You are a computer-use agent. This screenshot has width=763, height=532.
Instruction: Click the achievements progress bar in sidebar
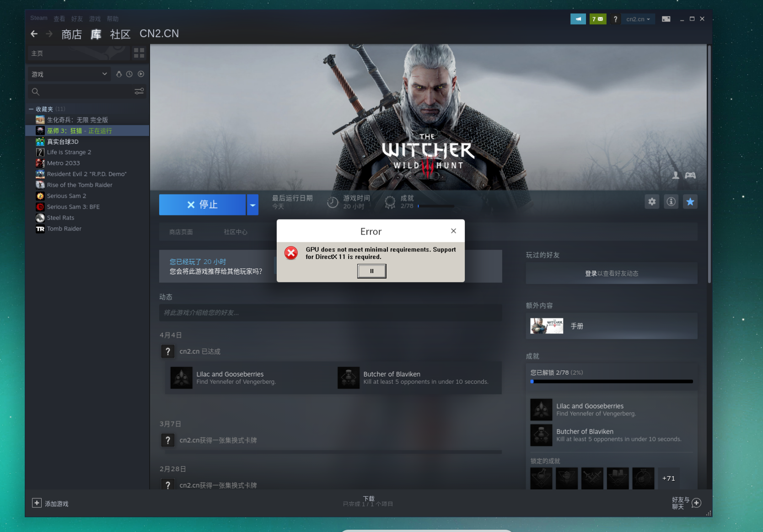point(612,381)
